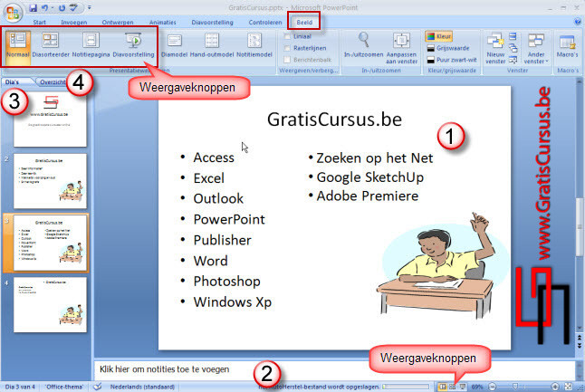Open the Diasorteerder slide sorter view

coord(51,45)
